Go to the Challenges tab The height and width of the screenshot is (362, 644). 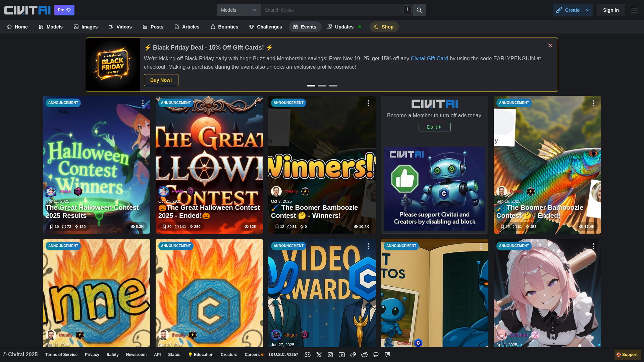pyautogui.click(x=265, y=27)
